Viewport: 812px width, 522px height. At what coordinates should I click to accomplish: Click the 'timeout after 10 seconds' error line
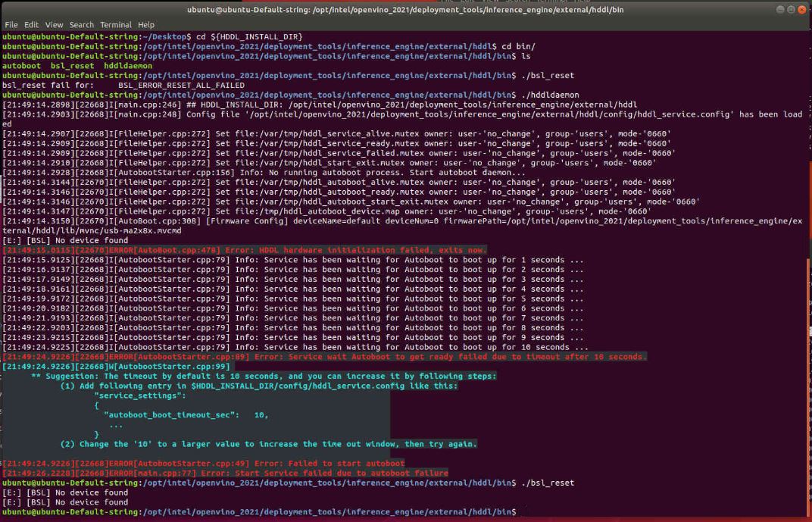point(325,357)
